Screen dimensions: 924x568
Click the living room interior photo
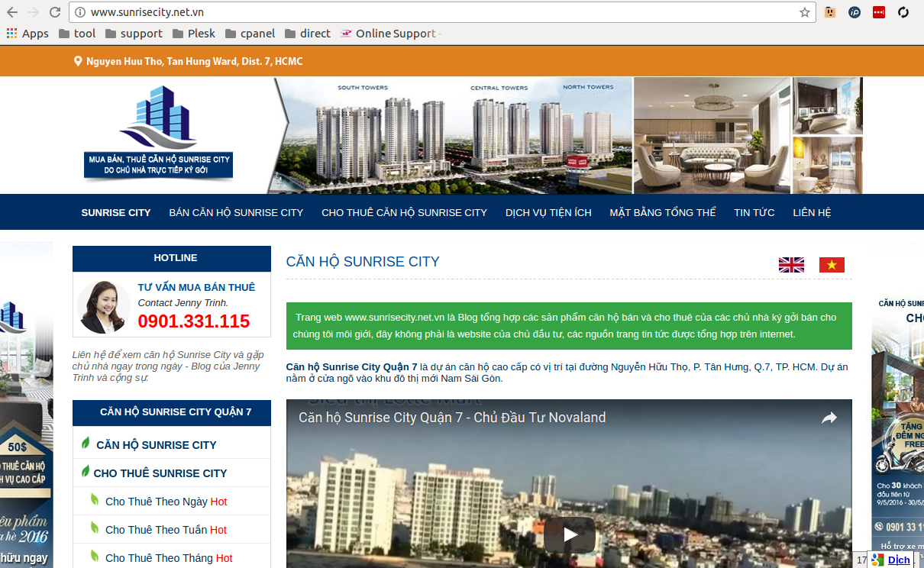point(712,135)
